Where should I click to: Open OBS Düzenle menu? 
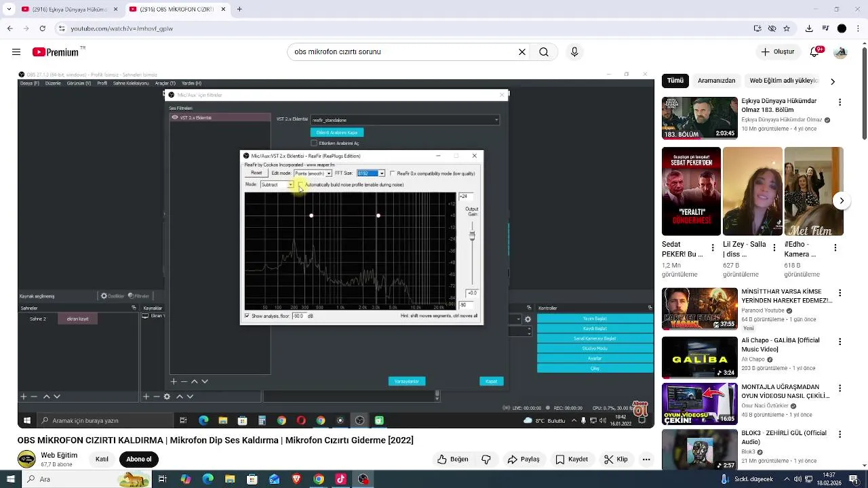coord(53,83)
